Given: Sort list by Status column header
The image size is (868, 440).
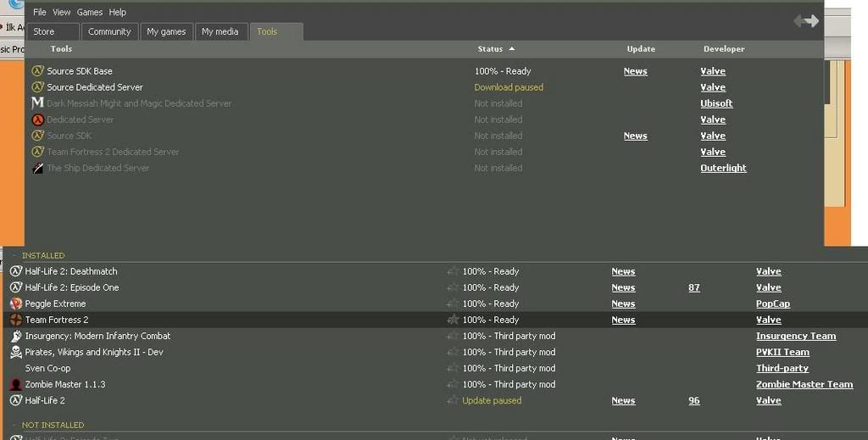Looking at the screenshot, I should [x=491, y=49].
